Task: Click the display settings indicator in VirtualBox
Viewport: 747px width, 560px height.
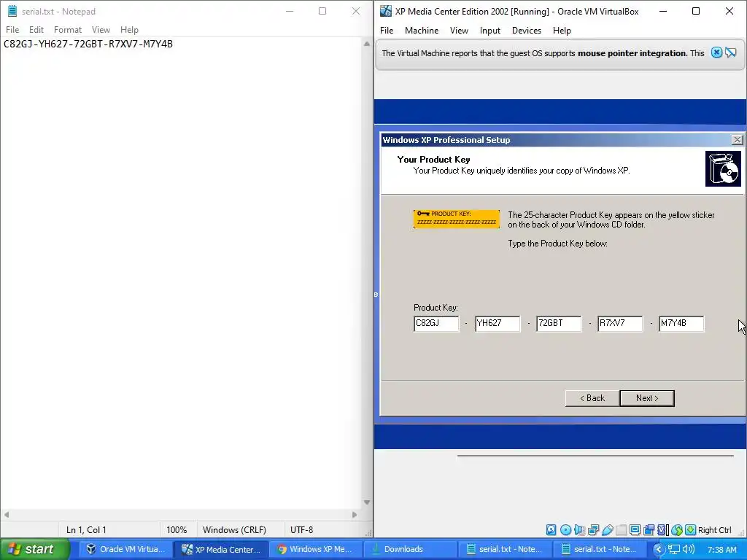Action: click(x=635, y=529)
